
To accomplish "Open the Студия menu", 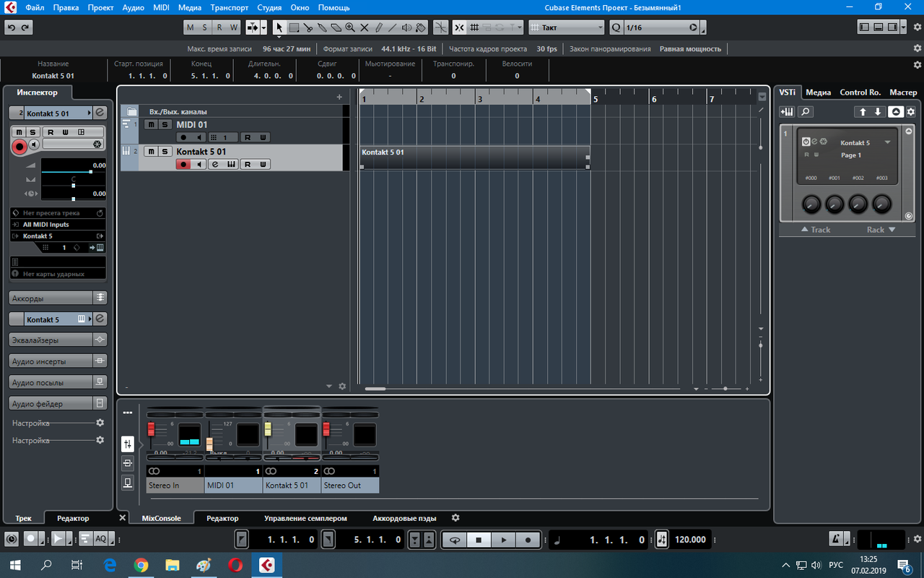I will (269, 7).
